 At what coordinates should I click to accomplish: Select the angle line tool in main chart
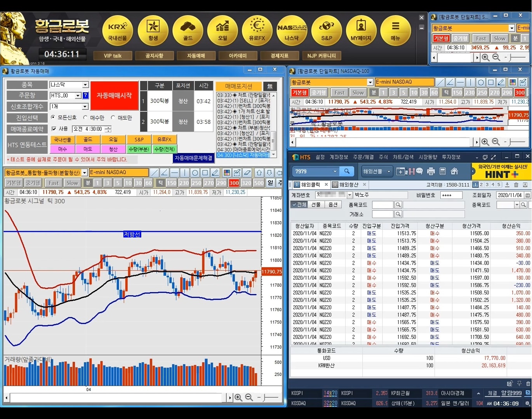point(165,173)
